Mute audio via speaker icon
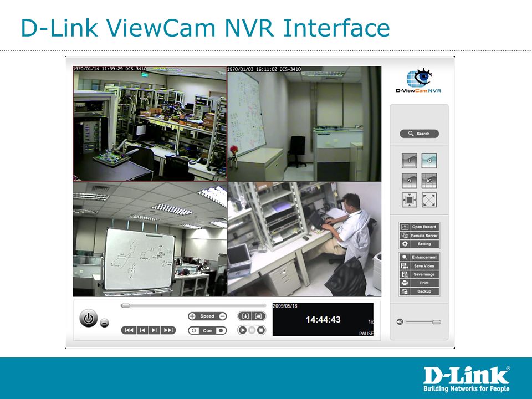The width and height of the screenshot is (532, 399). pyautogui.click(x=400, y=321)
